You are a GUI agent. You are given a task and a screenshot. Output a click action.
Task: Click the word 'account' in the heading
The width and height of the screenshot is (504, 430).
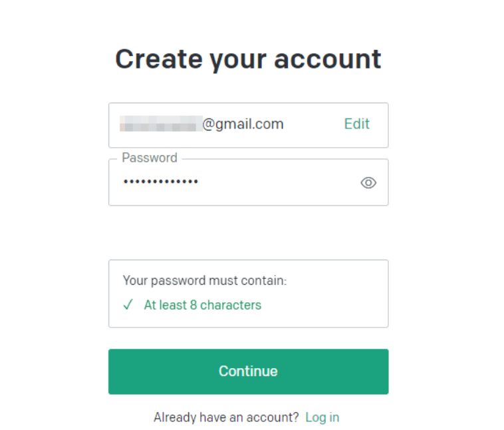328,59
